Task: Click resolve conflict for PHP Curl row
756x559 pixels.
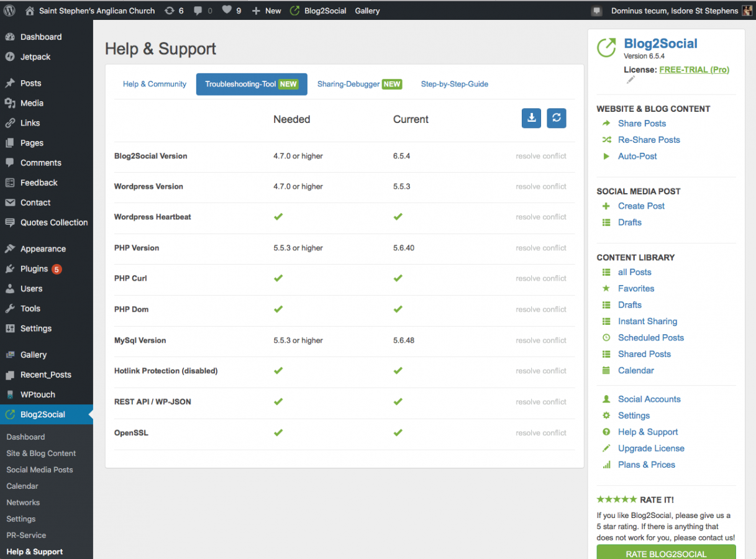Action: [541, 278]
